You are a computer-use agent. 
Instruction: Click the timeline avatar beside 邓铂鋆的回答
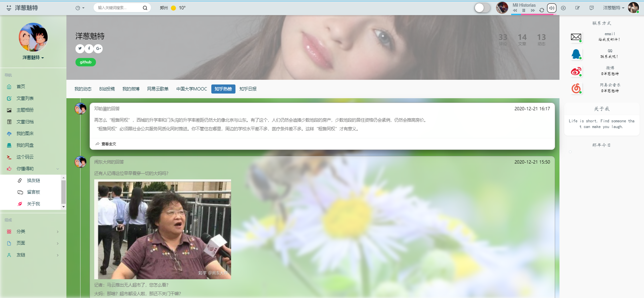pos(80,109)
